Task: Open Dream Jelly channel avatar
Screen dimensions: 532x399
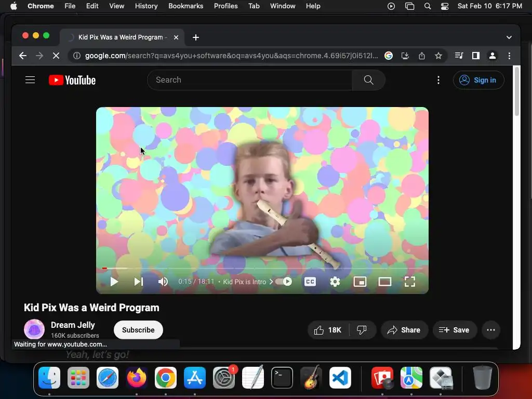Action: 34,329
